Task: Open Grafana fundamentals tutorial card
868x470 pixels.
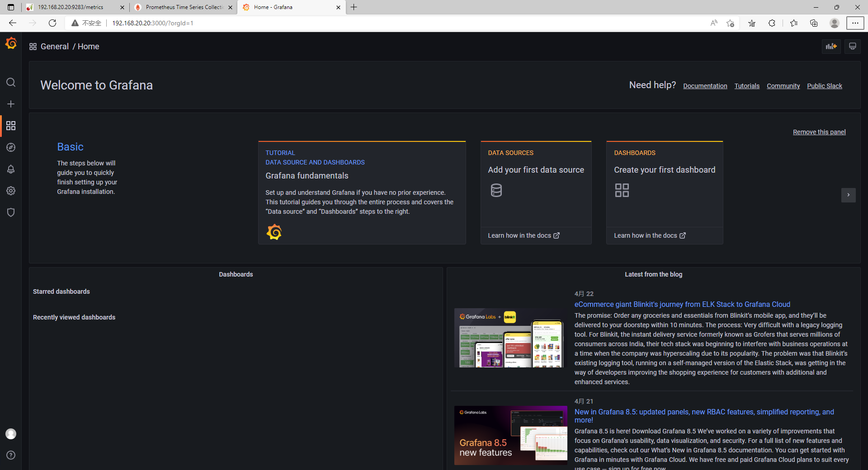Action: tap(362, 193)
